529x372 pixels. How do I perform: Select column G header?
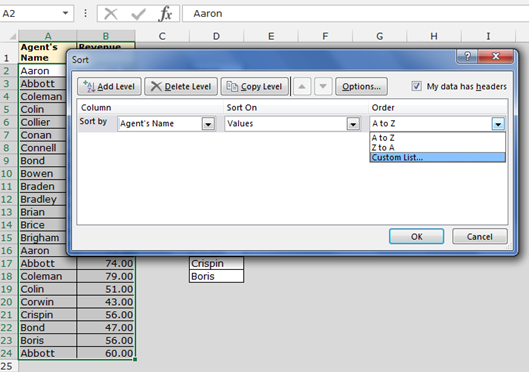tap(380, 36)
